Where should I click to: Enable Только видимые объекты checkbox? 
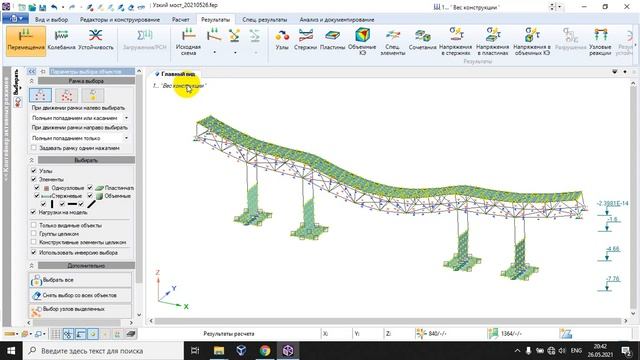[x=34, y=225]
